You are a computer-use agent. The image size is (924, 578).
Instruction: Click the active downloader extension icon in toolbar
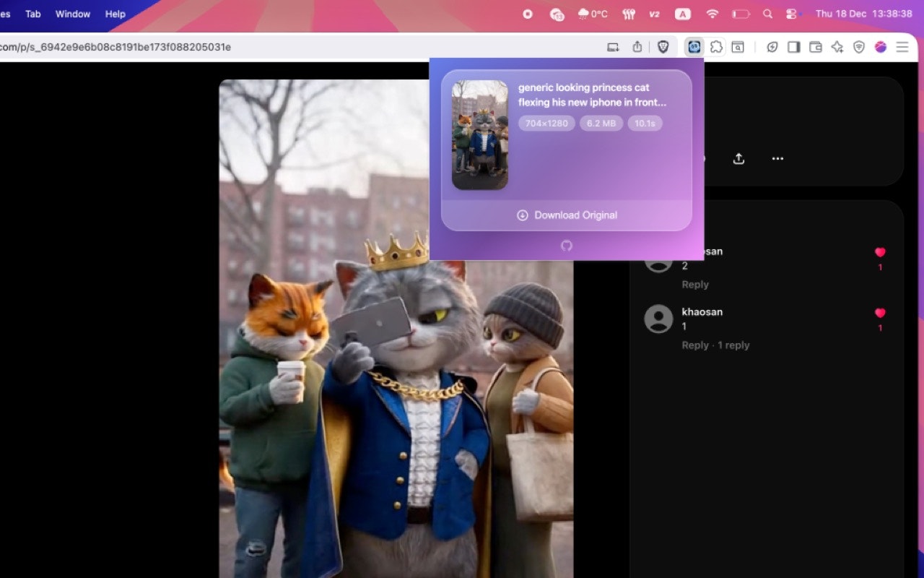point(694,47)
